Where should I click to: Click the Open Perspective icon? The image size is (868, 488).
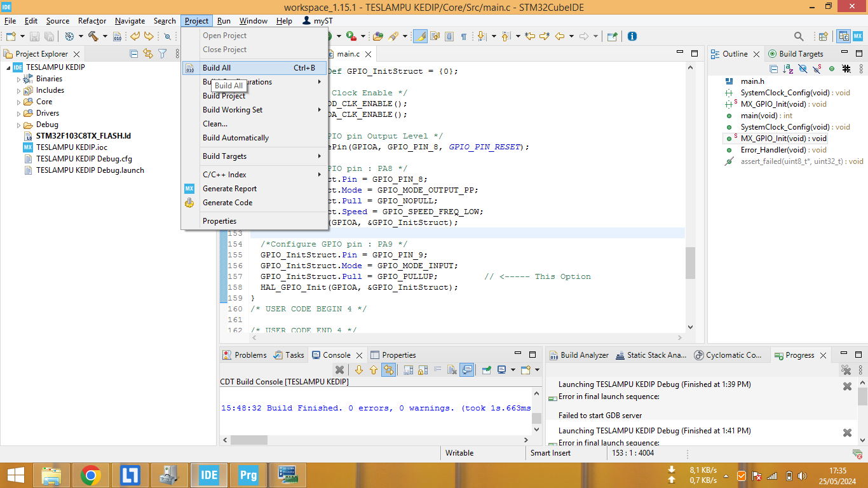(823, 36)
